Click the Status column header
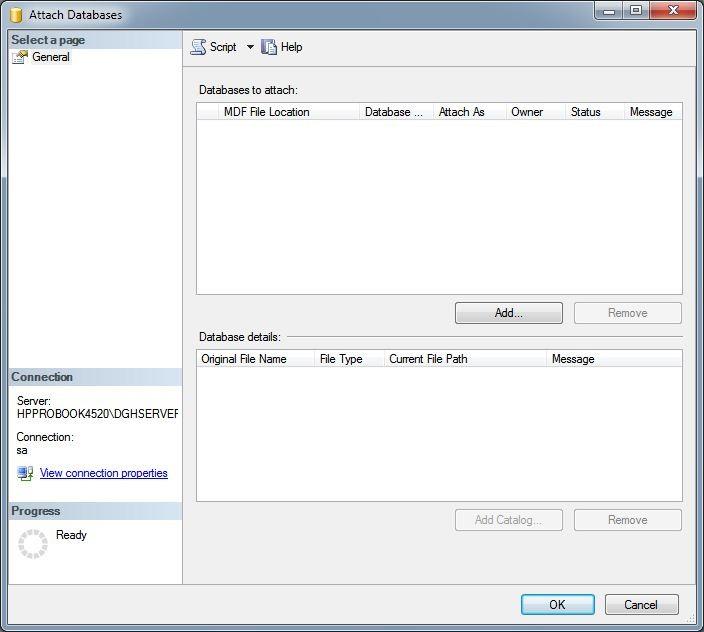Screen dimensions: 704x632 (595, 112)
